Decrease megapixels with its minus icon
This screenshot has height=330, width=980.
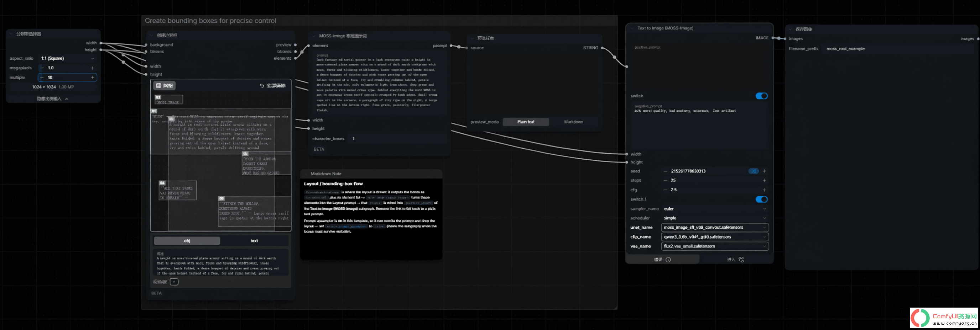click(42, 68)
